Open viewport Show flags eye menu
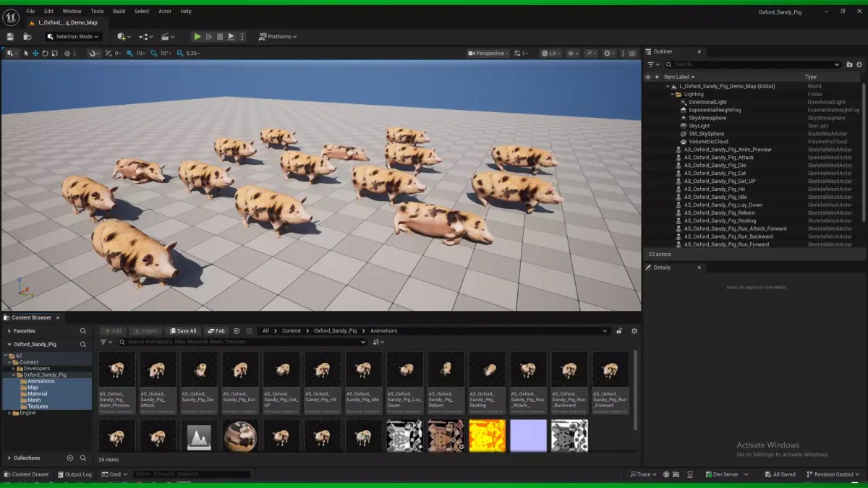This screenshot has height=488, width=868. point(572,53)
